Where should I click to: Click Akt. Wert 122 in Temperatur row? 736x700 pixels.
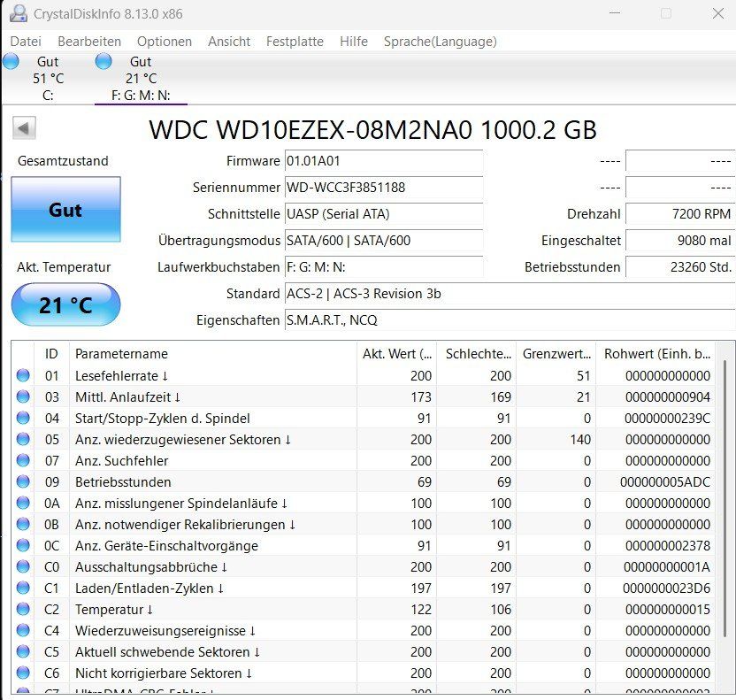[420, 610]
